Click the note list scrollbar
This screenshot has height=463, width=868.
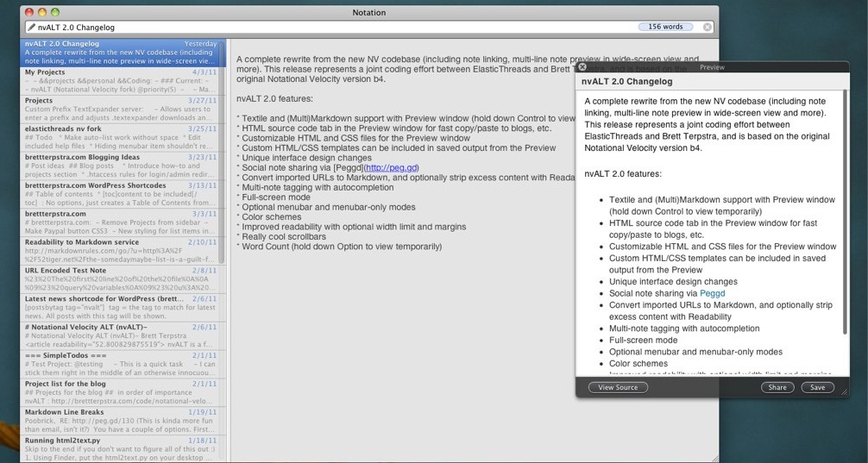pos(222,152)
